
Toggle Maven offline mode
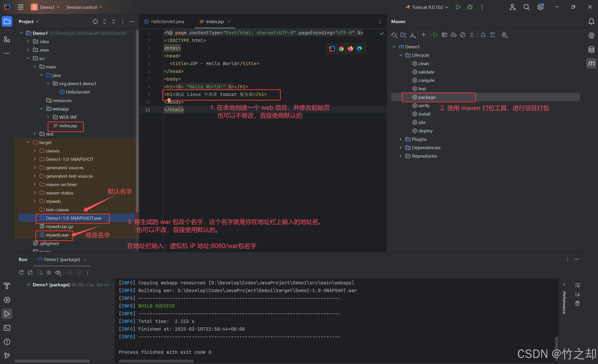[x=453, y=35]
